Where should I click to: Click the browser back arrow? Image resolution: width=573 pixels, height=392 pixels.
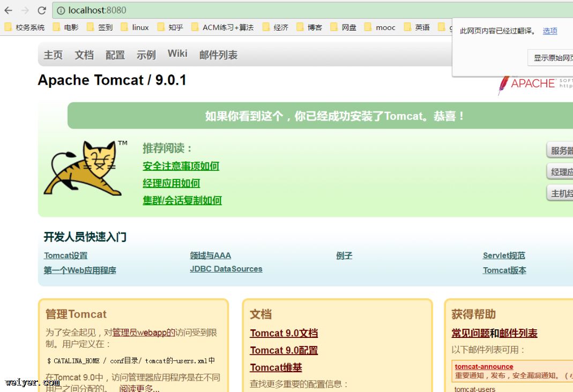click(8, 10)
